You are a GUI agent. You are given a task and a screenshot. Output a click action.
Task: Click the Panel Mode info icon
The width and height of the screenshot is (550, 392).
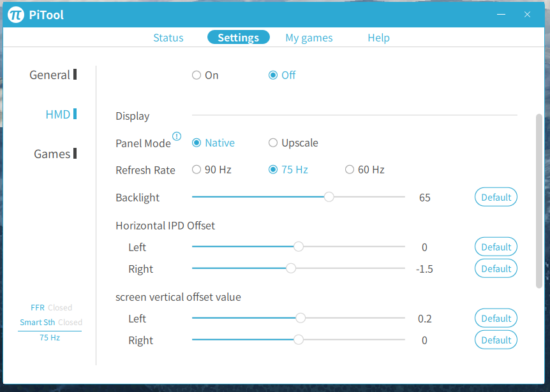point(177,136)
